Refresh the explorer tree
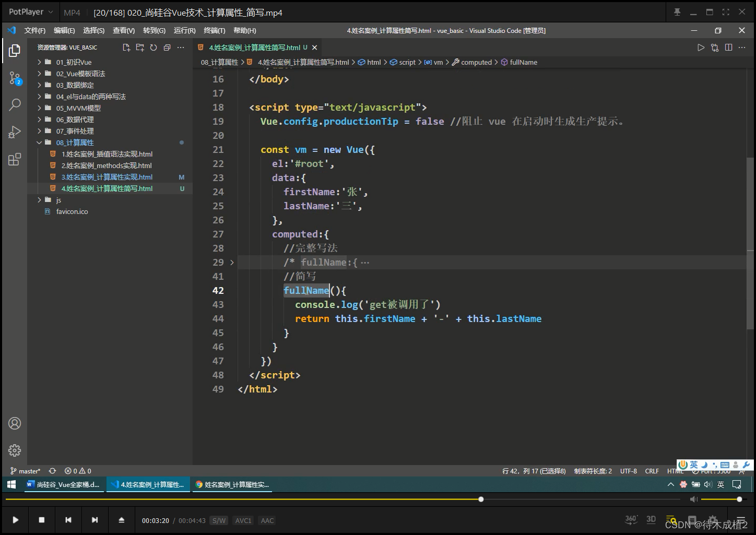The height and width of the screenshot is (535, 756). 153,47
